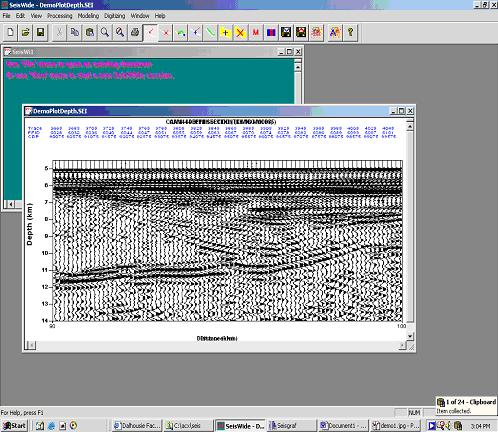
Task: Click the printer icon
Action: coord(135,32)
